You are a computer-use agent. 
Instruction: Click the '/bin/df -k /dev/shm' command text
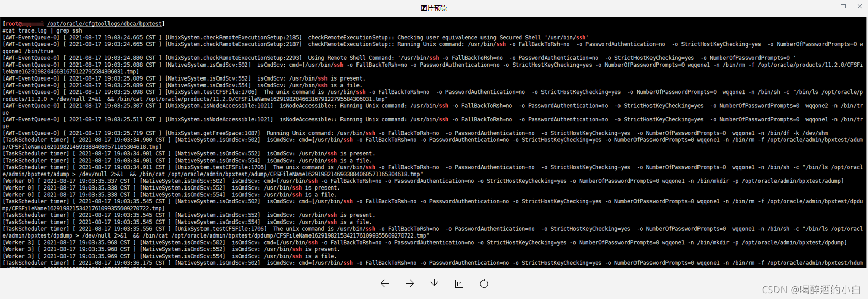797,133
